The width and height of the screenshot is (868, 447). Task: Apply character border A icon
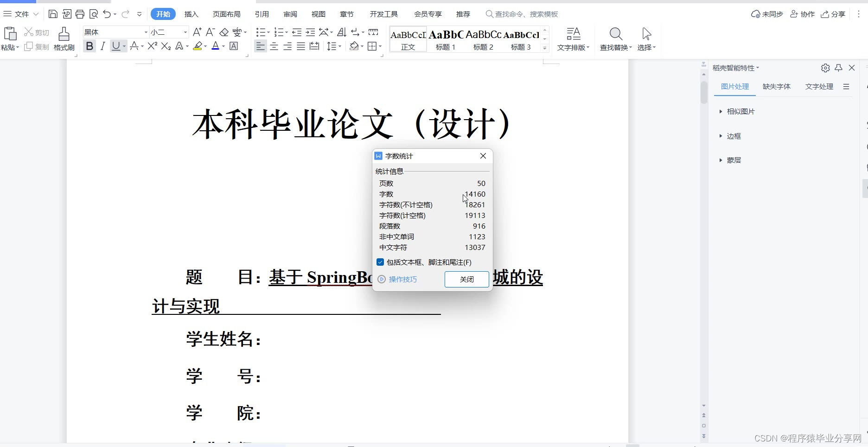tap(234, 46)
